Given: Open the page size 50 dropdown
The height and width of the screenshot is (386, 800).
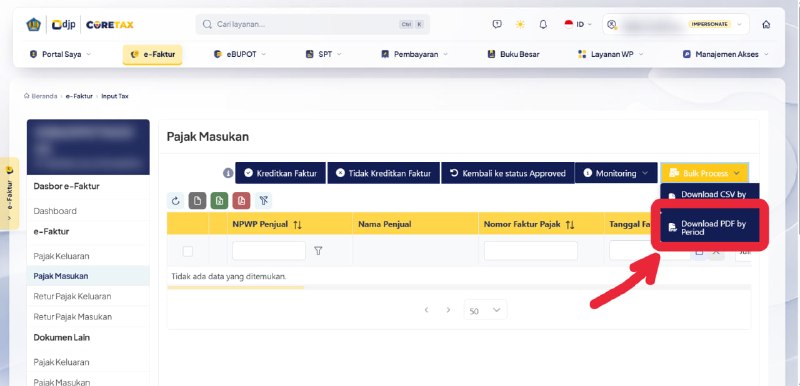Looking at the screenshot, I should [x=485, y=310].
